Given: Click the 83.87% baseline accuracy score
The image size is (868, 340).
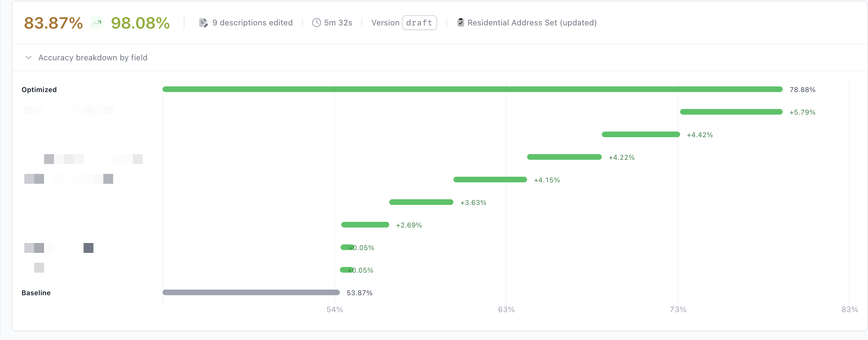Looking at the screenshot, I should pos(53,23).
